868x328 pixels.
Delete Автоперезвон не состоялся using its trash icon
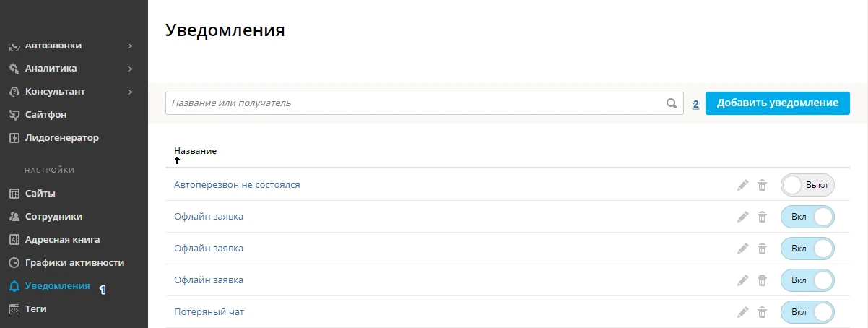tap(762, 185)
